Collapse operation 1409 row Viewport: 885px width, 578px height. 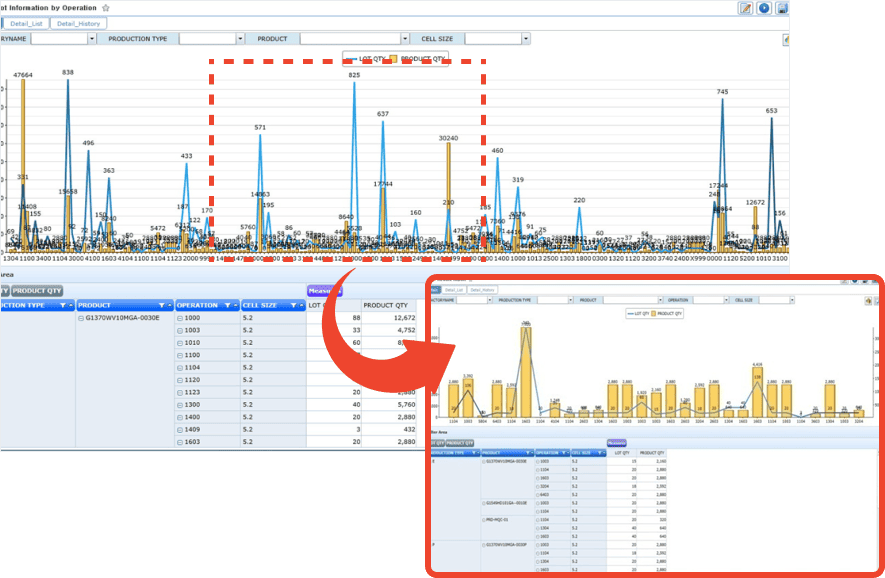tap(180, 430)
